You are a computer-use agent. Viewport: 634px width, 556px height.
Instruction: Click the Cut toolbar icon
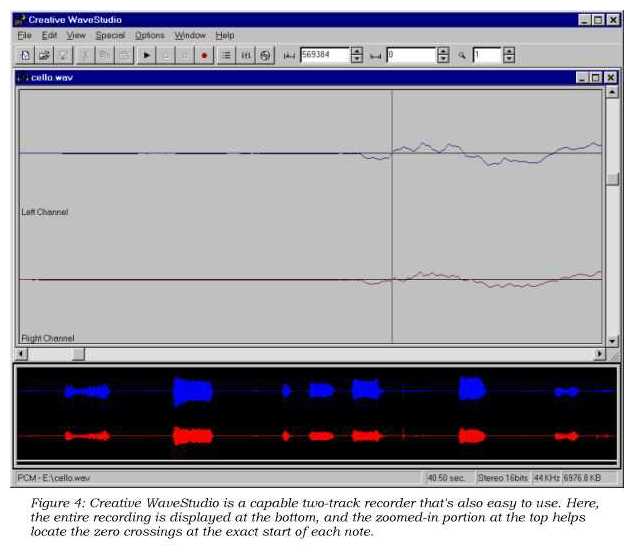[85, 55]
